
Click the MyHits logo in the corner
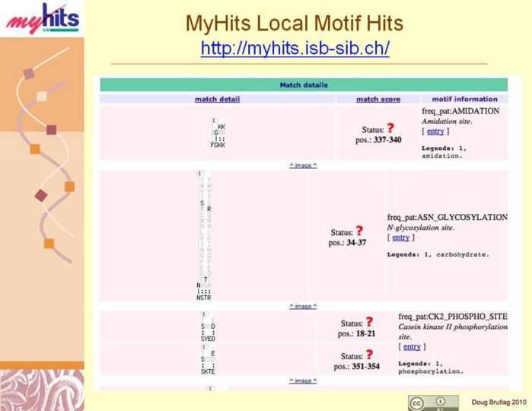tap(42, 19)
